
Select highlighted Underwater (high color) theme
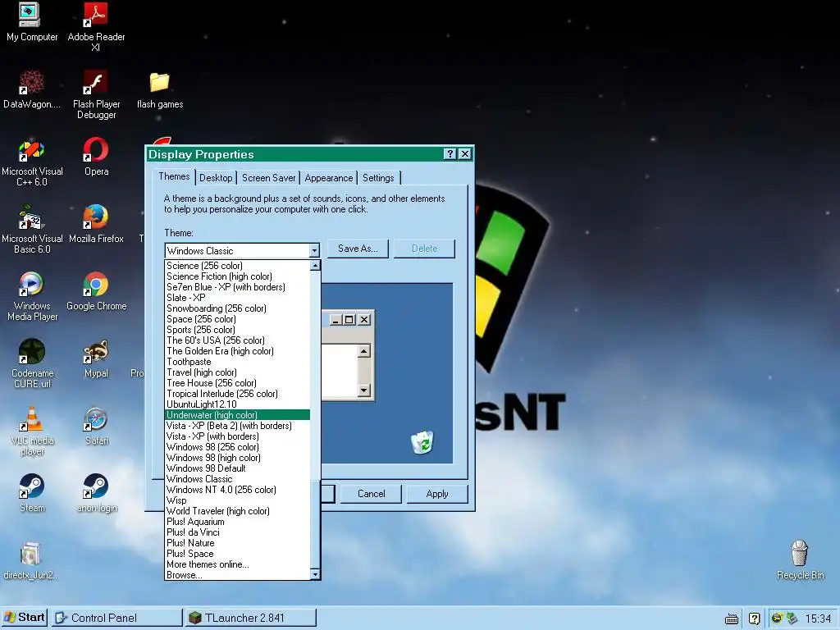237,415
